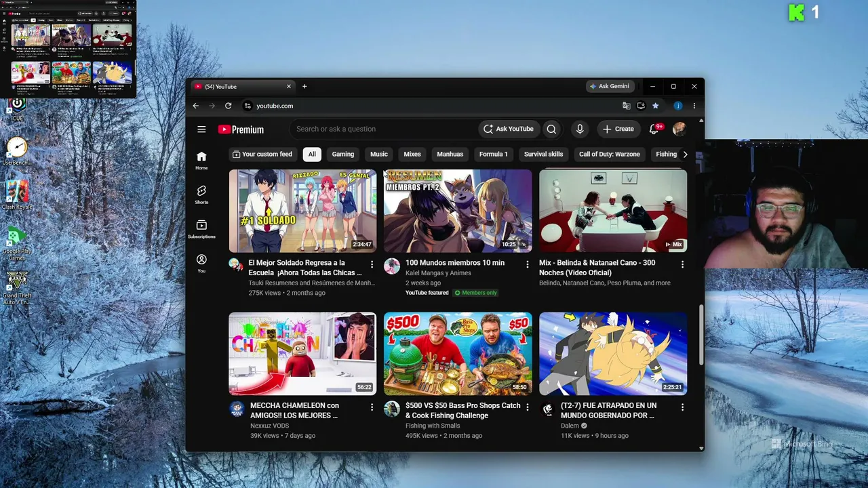Open options for Belinda & Natanael Cano mix
Image resolution: width=868 pixels, height=488 pixels.
[x=682, y=264]
